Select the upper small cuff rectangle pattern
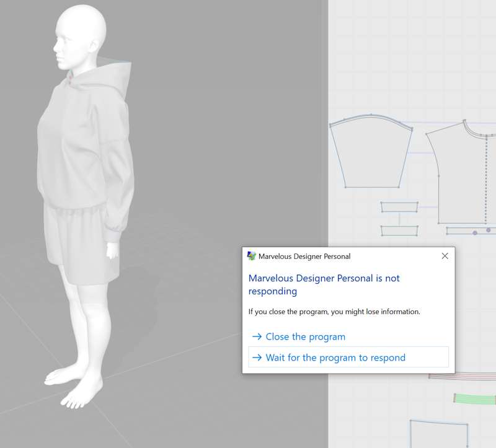Image resolution: width=496 pixels, height=448 pixels. click(x=399, y=207)
